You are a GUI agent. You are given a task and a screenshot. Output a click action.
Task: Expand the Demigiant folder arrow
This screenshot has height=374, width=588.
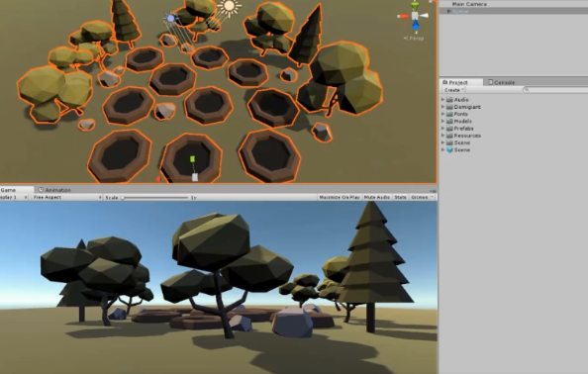tap(442, 107)
